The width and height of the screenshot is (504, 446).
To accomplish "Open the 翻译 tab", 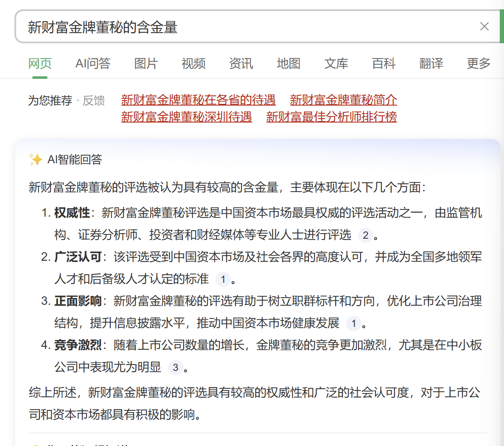I will click(x=431, y=64).
